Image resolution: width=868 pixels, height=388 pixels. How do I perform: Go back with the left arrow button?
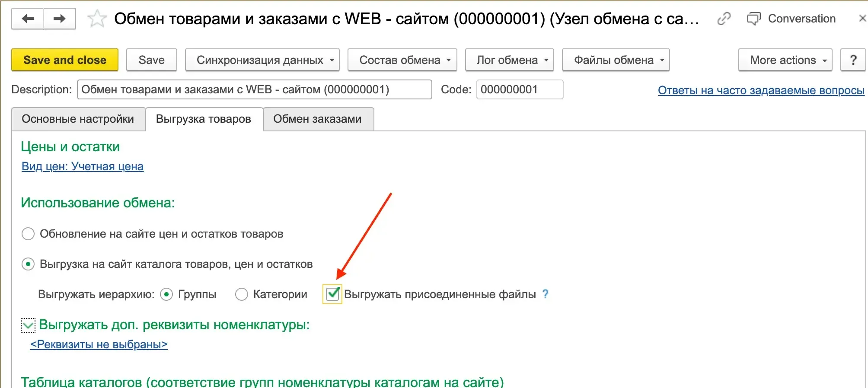pos(28,19)
